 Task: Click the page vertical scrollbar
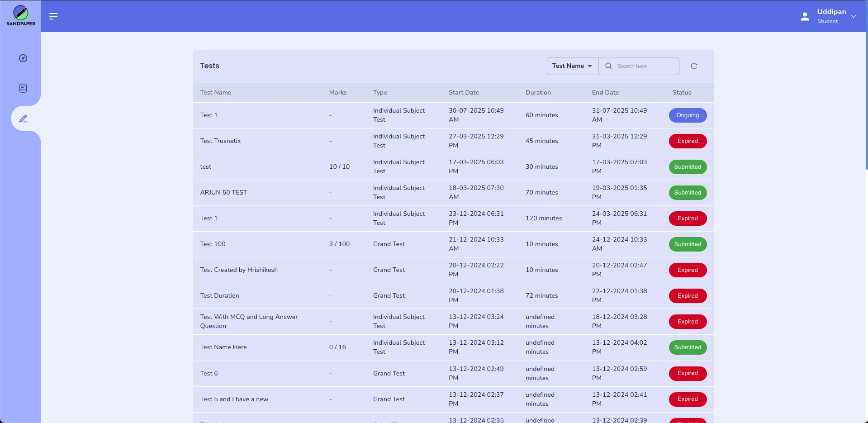tap(866, 104)
